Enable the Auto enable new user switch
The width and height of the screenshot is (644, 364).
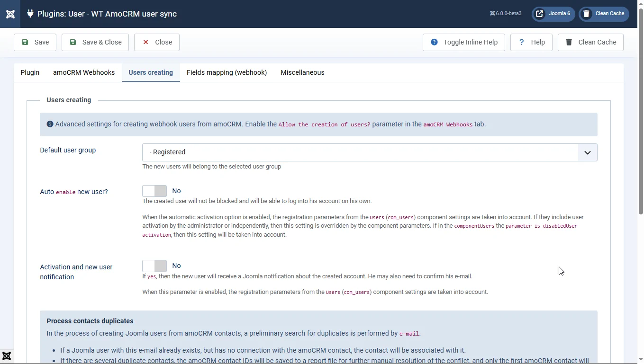click(154, 191)
